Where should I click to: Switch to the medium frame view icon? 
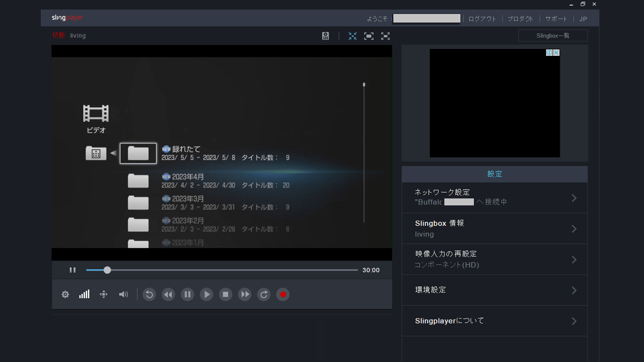(x=369, y=36)
